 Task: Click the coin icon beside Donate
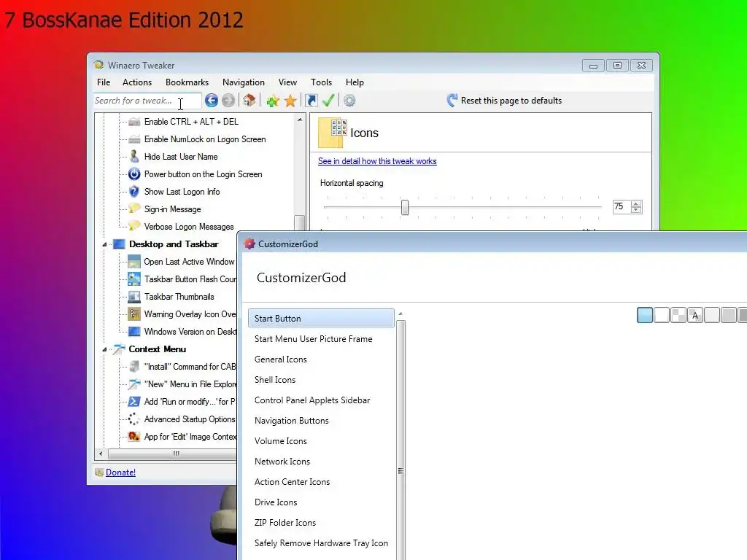99,472
